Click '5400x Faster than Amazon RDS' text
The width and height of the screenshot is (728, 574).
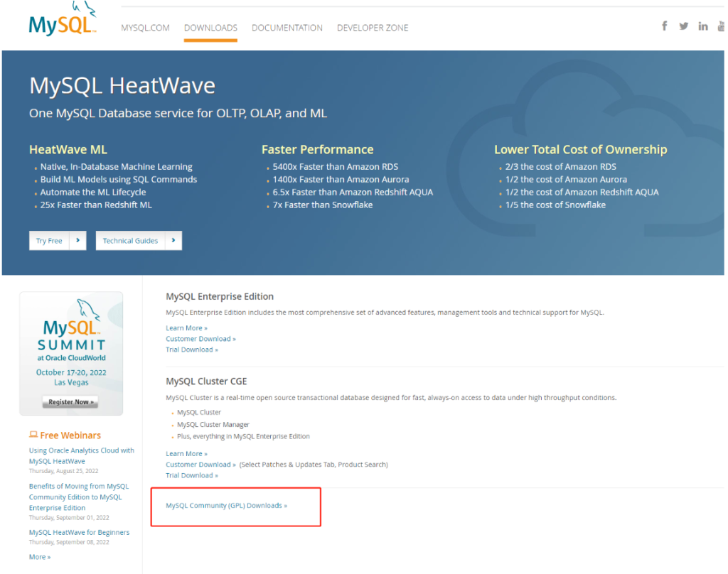tap(336, 166)
